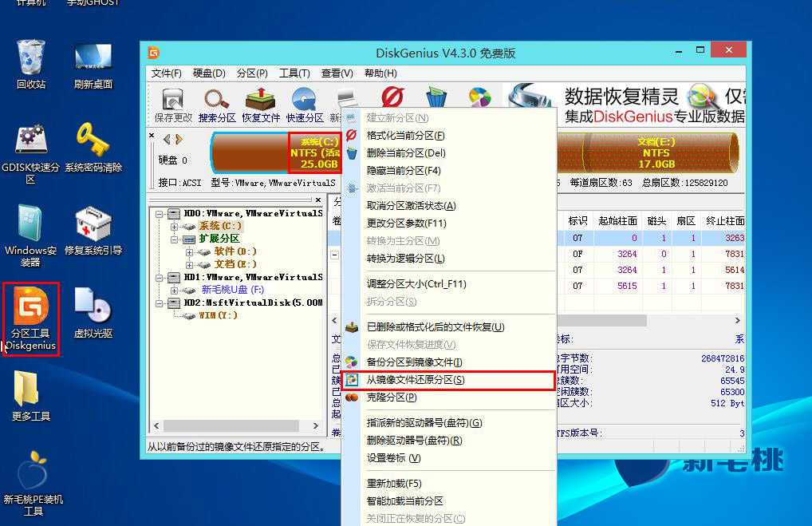Select the 更多工具 folder icon

pyautogui.click(x=31, y=396)
